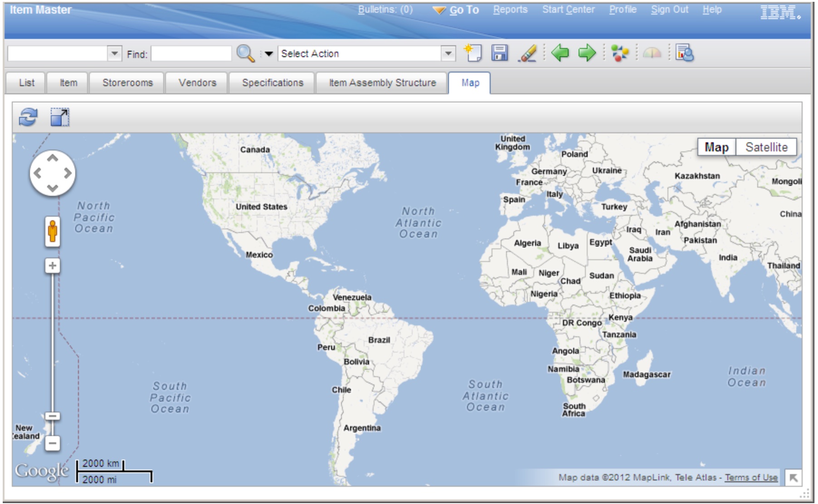This screenshot has height=504, width=818.
Task: Click the India label on map
Action: tap(728, 257)
